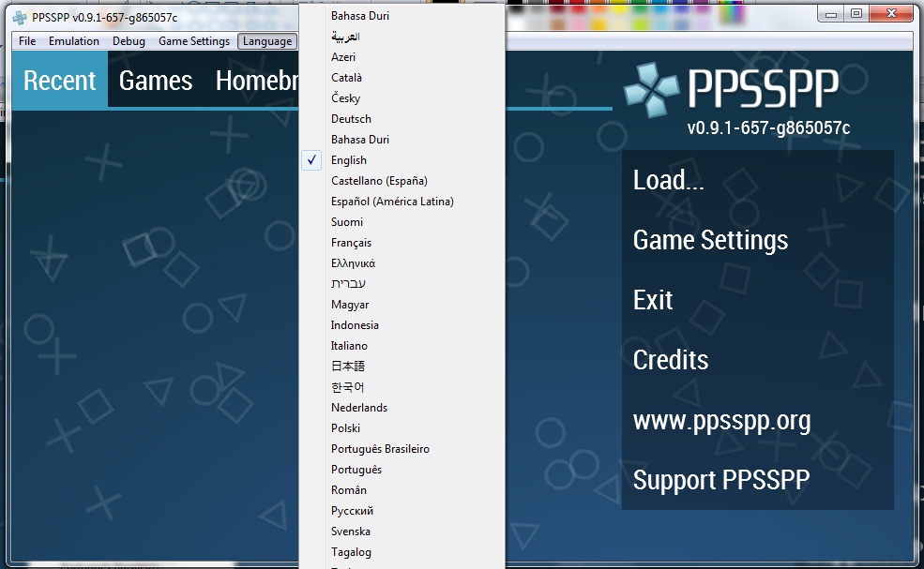Open Game Settings in the menu bar
This screenshot has height=569, width=924.
click(x=194, y=41)
